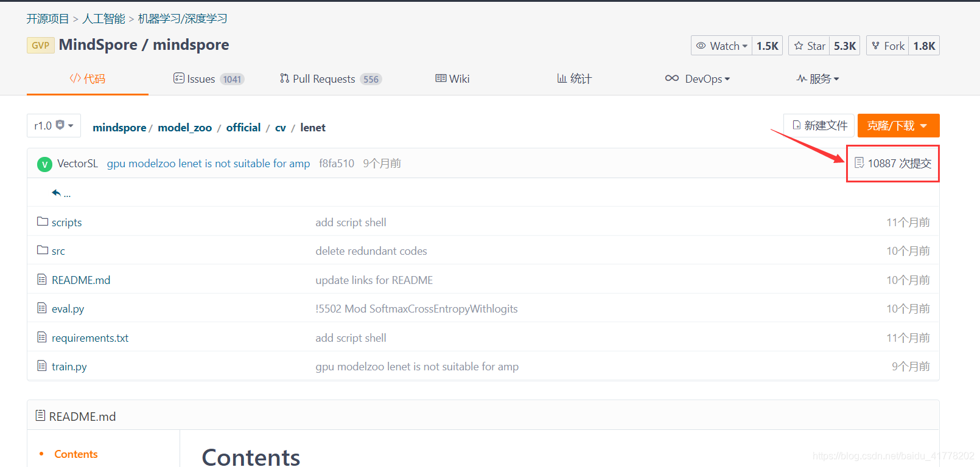Open the 克隆/下载 clone download dropdown
Viewport: 980px width, 467px height.
(898, 125)
